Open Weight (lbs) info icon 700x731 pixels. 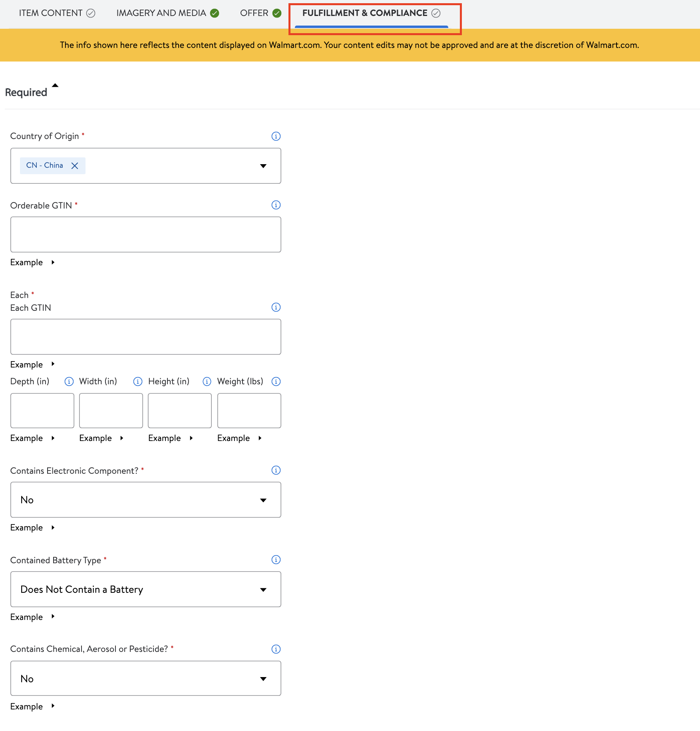pos(276,381)
